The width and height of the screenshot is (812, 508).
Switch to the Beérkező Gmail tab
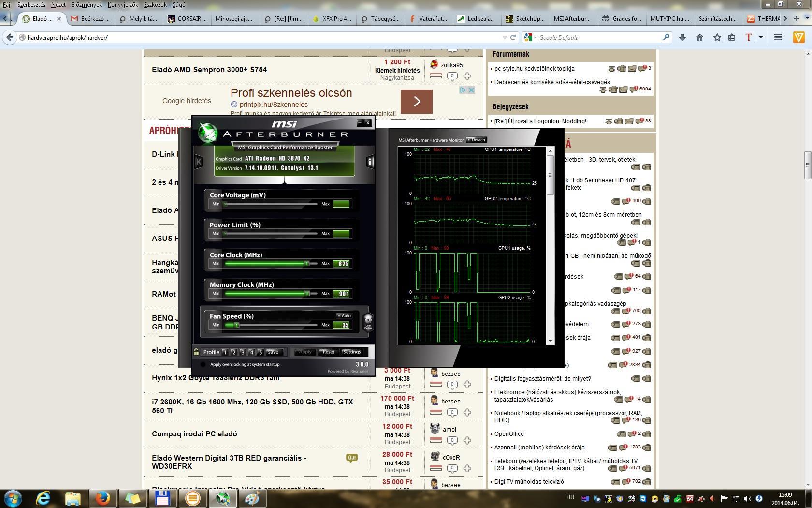click(x=91, y=19)
